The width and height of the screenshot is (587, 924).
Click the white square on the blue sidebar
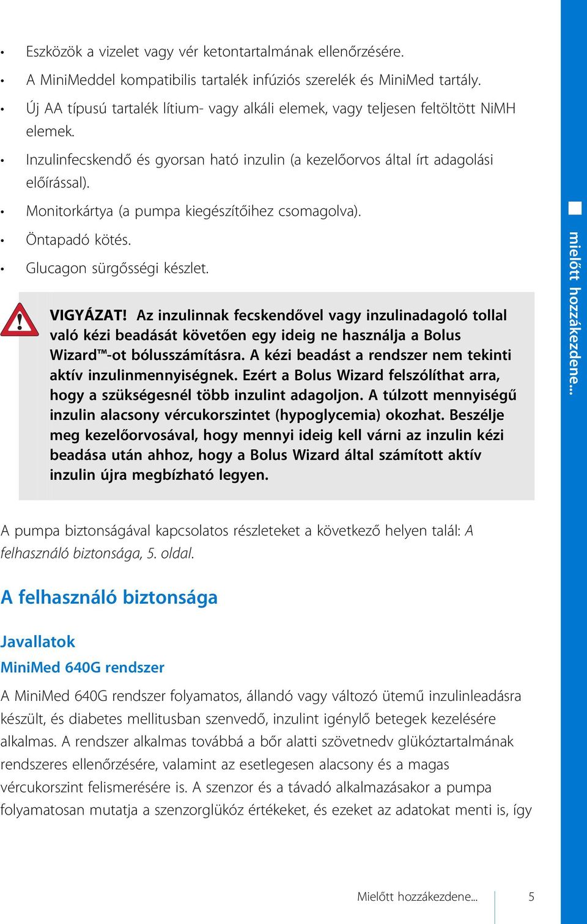pyautogui.click(x=574, y=208)
